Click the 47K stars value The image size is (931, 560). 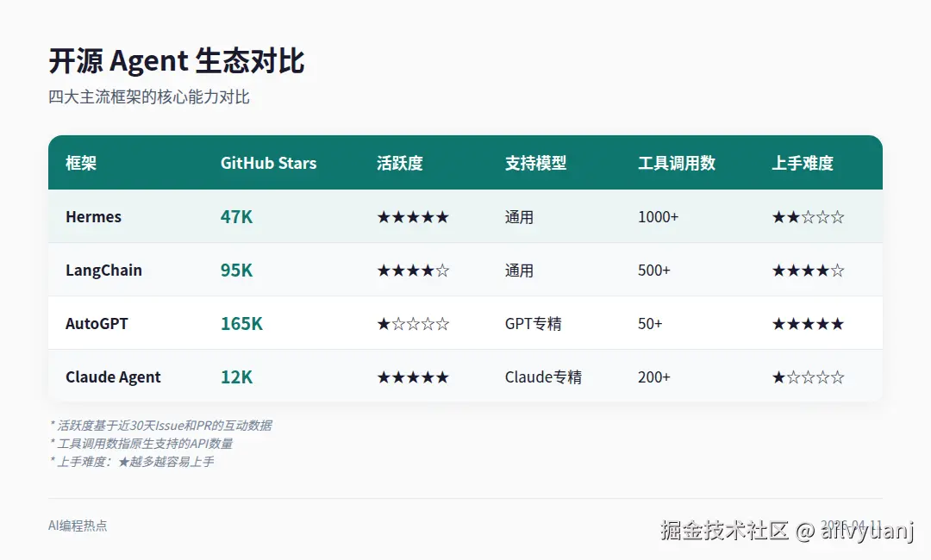point(236,216)
